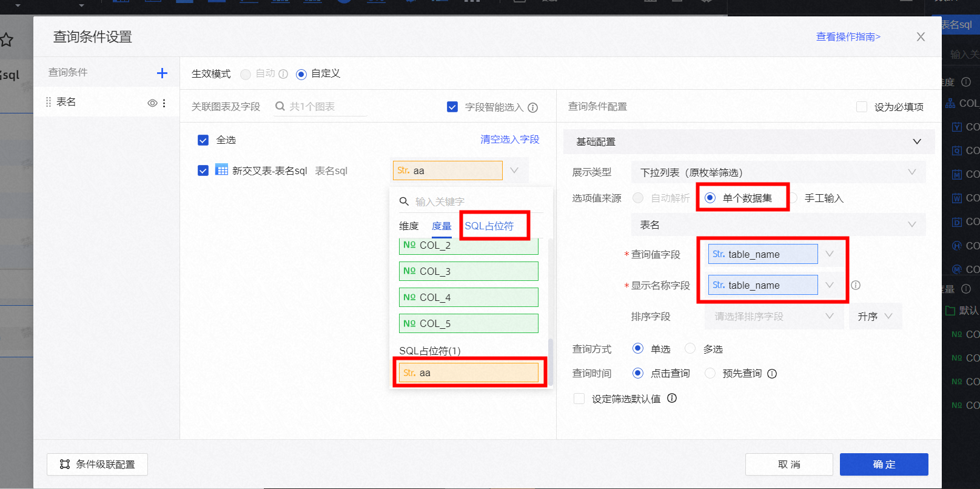980x489 pixels.
Task: Click the drag handle icon beside 表名
Action: coord(49,102)
